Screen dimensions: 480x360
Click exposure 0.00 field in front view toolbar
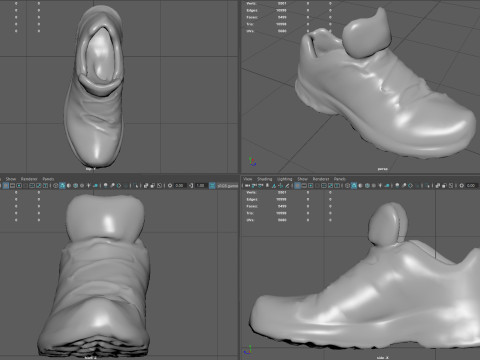179,185
